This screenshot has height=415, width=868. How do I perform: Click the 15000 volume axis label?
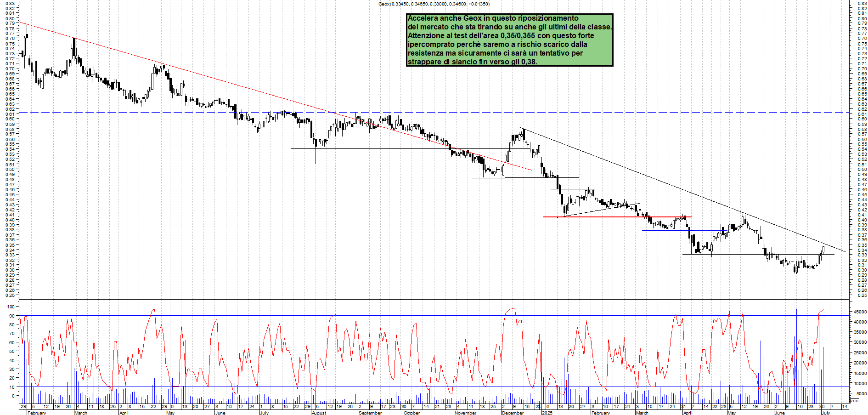coord(860,373)
